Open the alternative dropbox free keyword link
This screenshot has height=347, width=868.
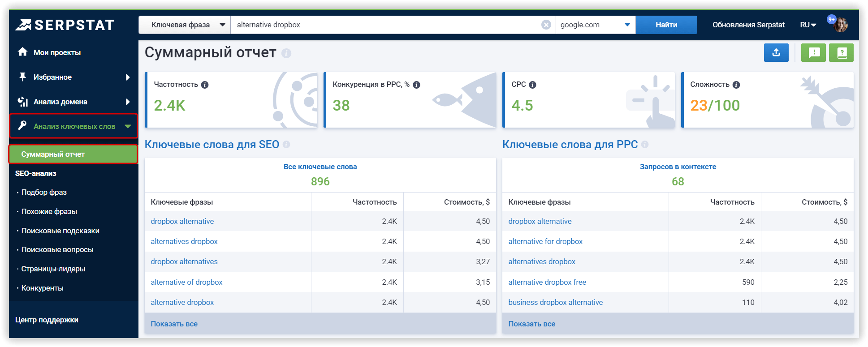(x=547, y=282)
